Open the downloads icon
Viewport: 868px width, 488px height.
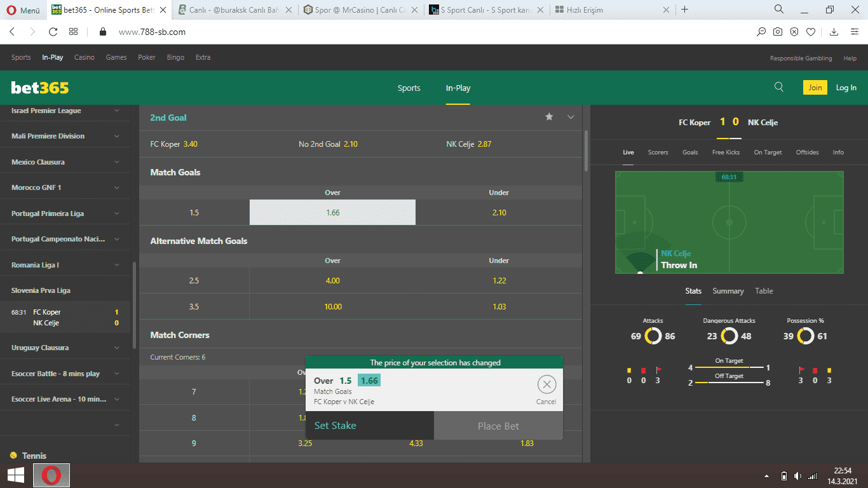point(834,32)
